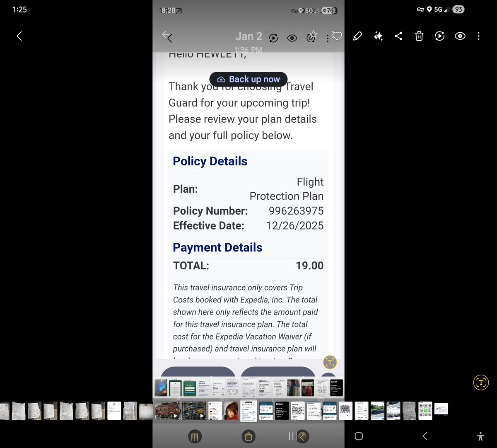Tap the Policy Details heading
The height and width of the screenshot is (448, 497).
[210, 161]
